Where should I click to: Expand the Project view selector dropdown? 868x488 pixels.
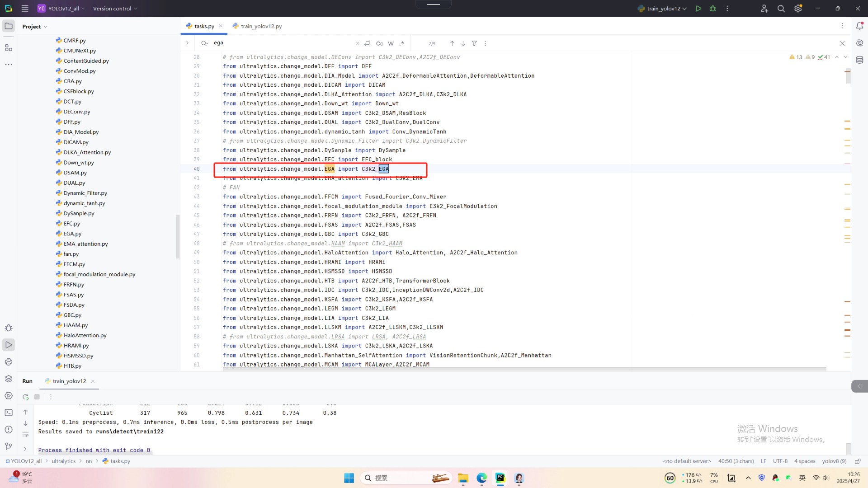35,27
